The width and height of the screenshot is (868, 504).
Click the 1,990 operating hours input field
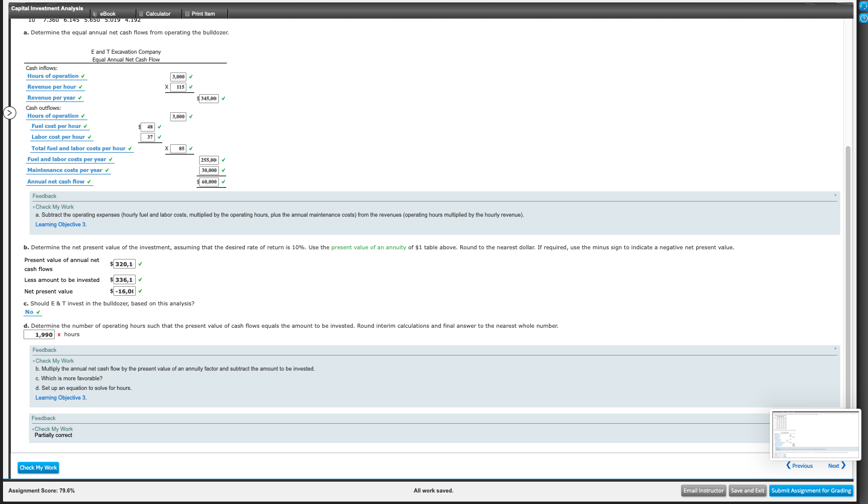click(x=39, y=334)
